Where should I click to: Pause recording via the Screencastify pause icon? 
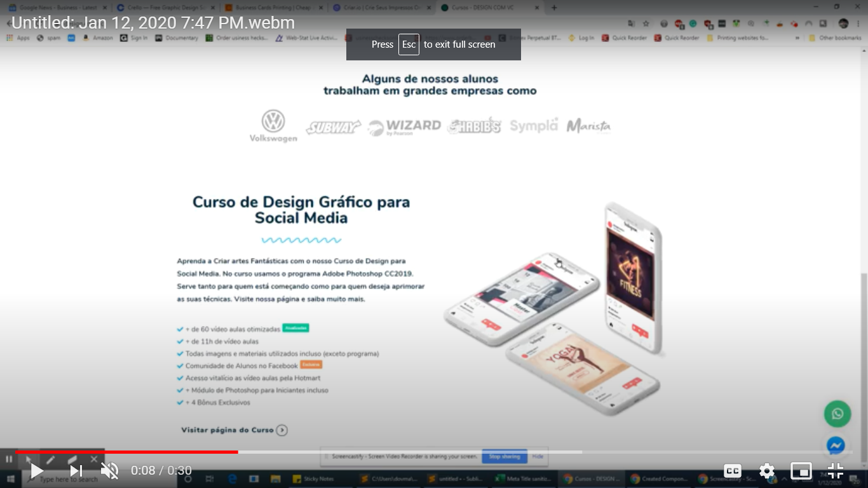coord(9,459)
